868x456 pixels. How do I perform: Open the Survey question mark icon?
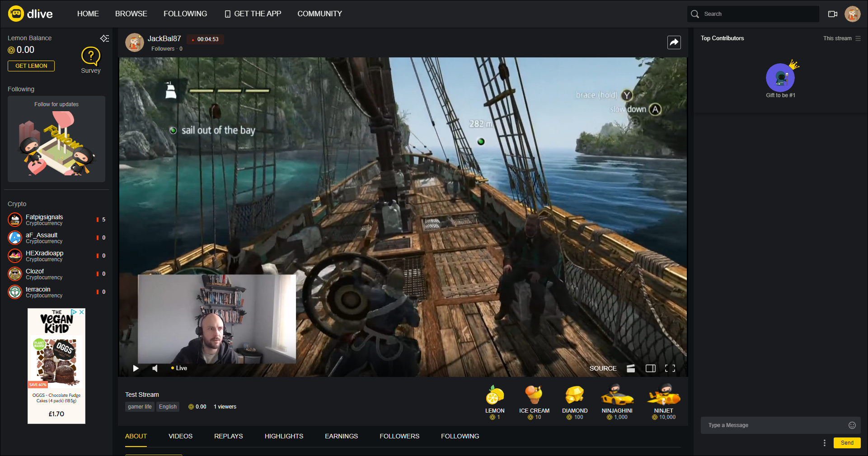[90, 56]
